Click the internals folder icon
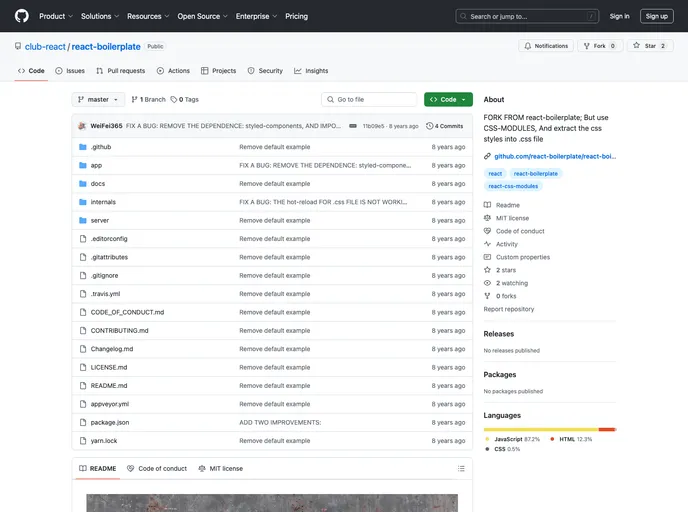 pos(82,202)
